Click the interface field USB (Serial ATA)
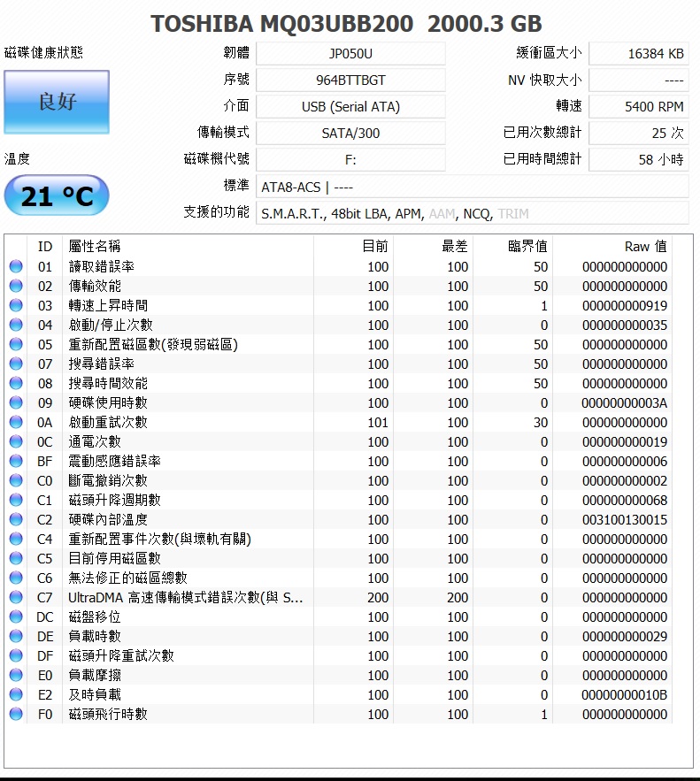Image resolution: width=700 pixels, height=781 pixels. [350, 106]
